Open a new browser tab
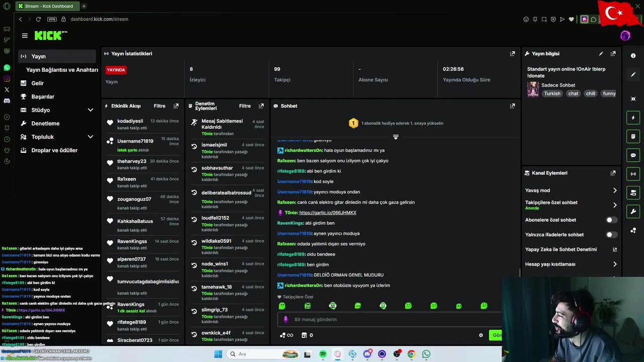Viewport: 644px width, 362px height. pyautogui.click(x=84, y=6)
